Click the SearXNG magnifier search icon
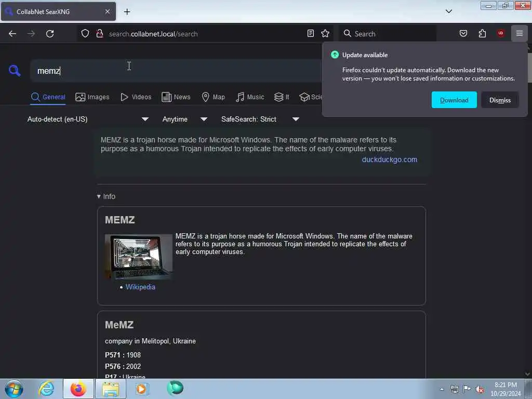Image resolution: width=532 pixels, height=399 pixels. [x=15, y=71]
